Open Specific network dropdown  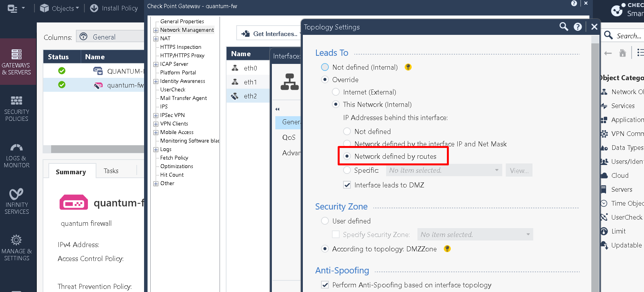tap(444, 170)
